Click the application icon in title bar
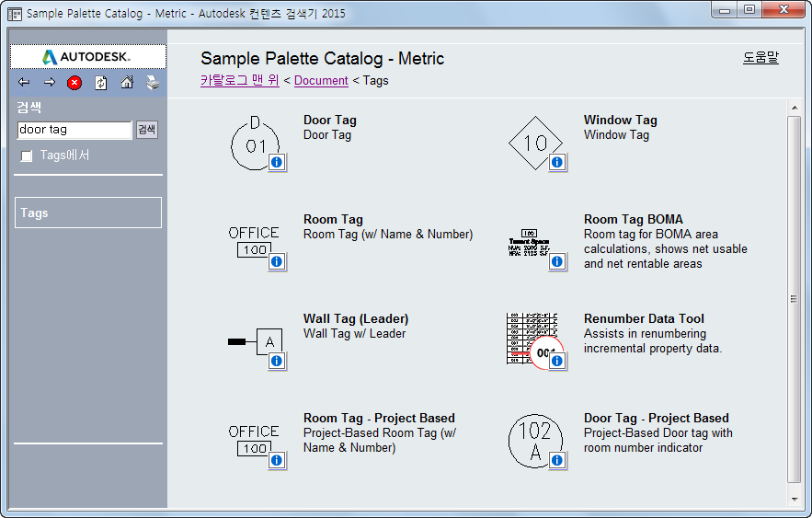The image size is (812, 518). (x=15, y=14)
